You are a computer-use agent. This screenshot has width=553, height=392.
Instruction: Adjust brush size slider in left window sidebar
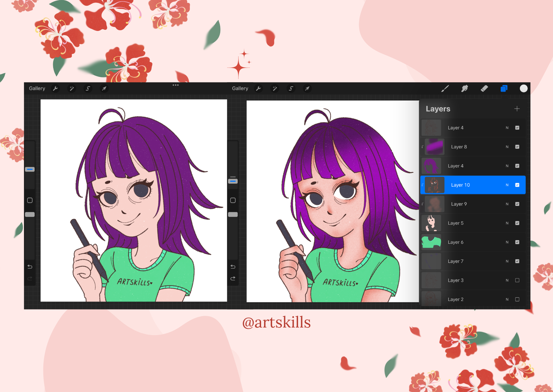coord(30,169)
